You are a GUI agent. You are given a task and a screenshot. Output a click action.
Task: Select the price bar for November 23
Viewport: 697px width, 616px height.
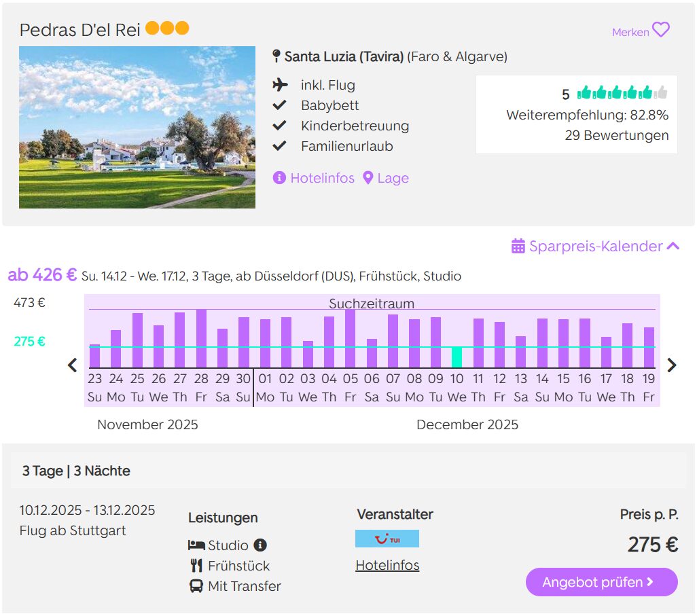click(94, 356)
